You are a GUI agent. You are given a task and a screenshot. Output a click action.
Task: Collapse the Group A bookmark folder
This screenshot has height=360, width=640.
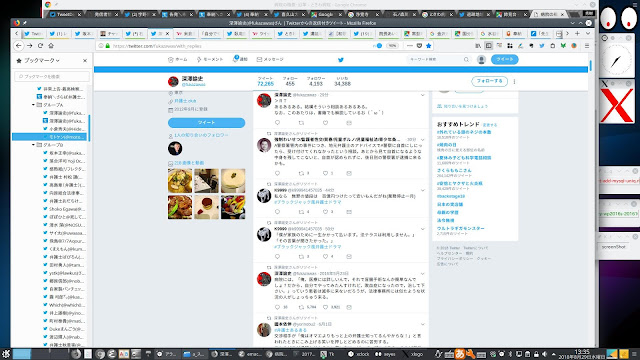click(x=33, y=105)
